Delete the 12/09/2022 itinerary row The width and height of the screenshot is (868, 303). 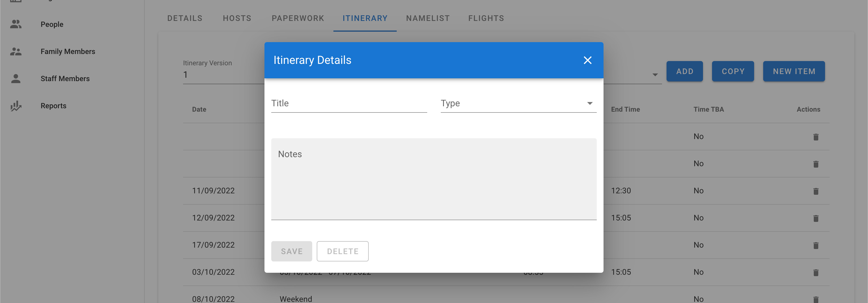pos(815,218)
